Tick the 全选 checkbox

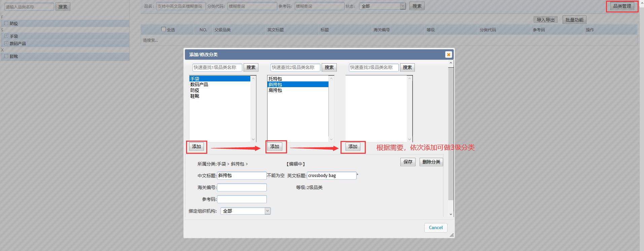click(x=164, y=29)
